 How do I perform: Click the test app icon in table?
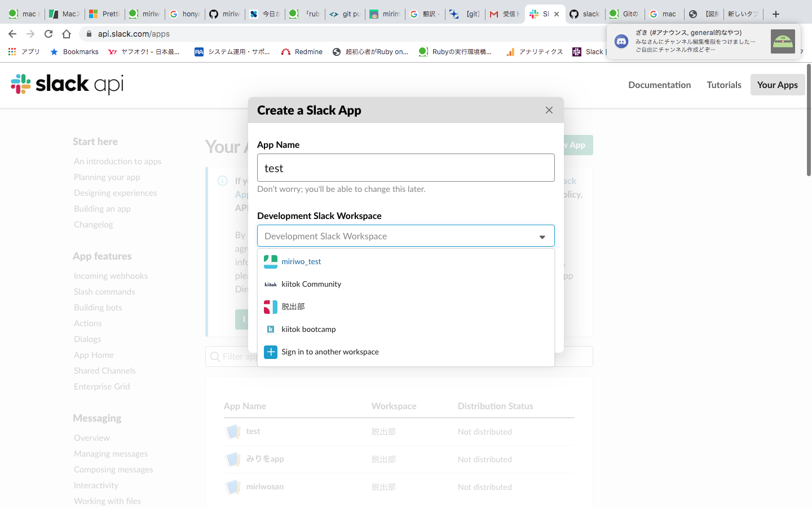pos(233,432)
